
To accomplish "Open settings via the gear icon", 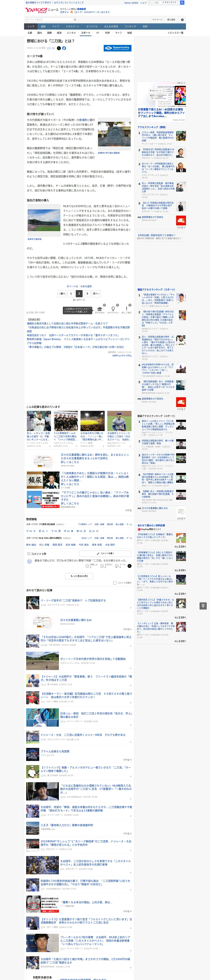I will 182,19.
